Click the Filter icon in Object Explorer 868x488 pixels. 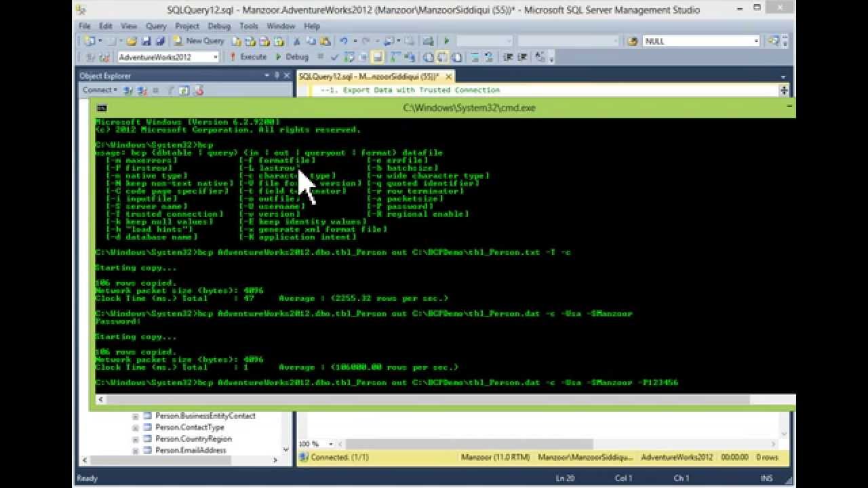coord(170,89)
